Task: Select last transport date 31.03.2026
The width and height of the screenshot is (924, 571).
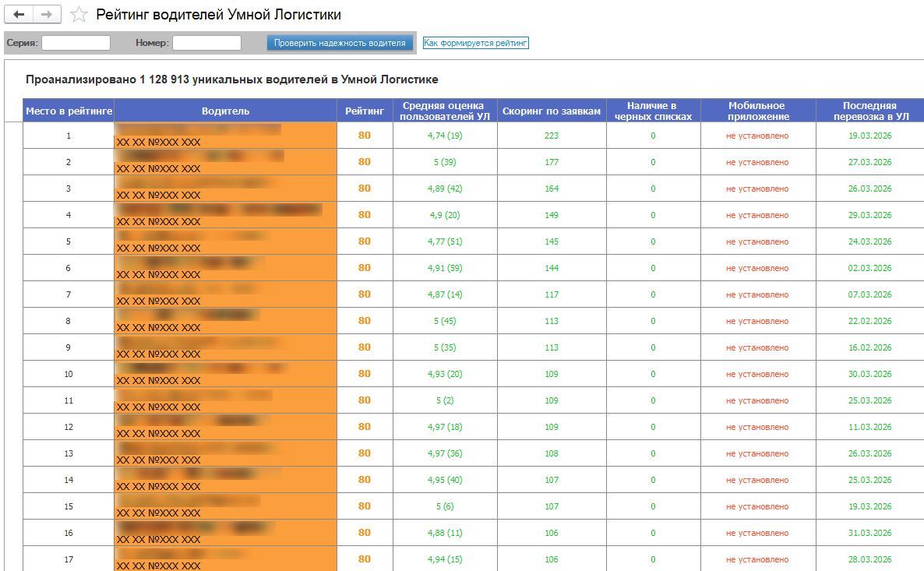Action: coord(869,534)
